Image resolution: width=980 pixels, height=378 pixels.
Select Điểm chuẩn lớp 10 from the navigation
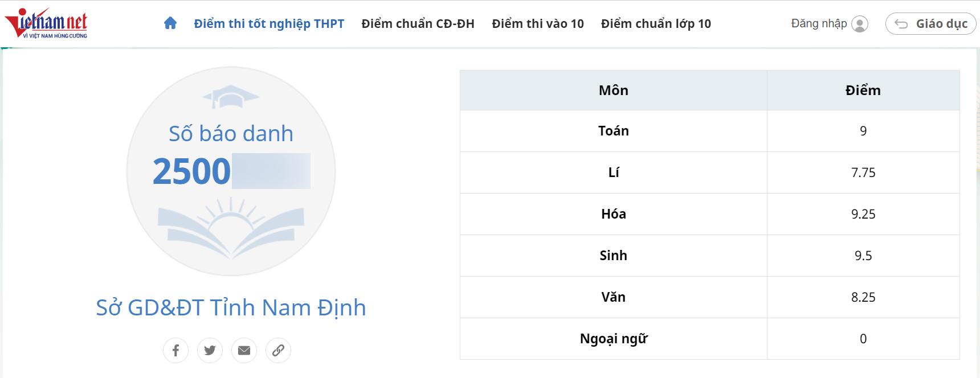coord(655,23)
